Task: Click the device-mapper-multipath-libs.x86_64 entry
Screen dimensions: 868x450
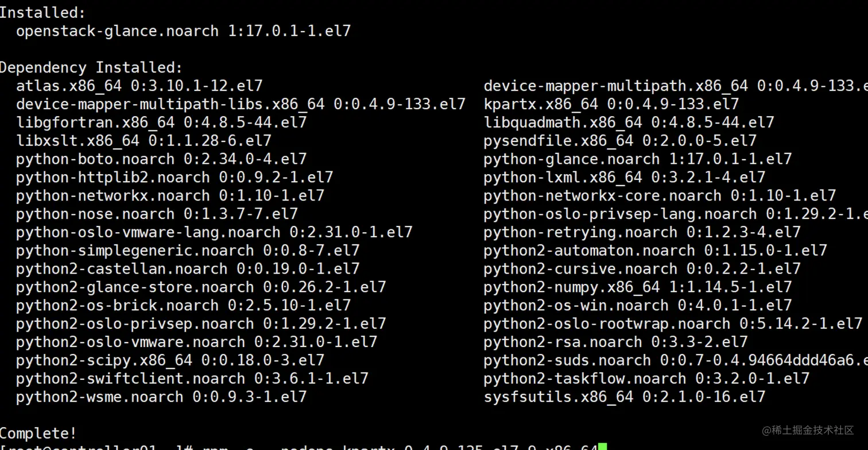Action: [x=241, y=105]
